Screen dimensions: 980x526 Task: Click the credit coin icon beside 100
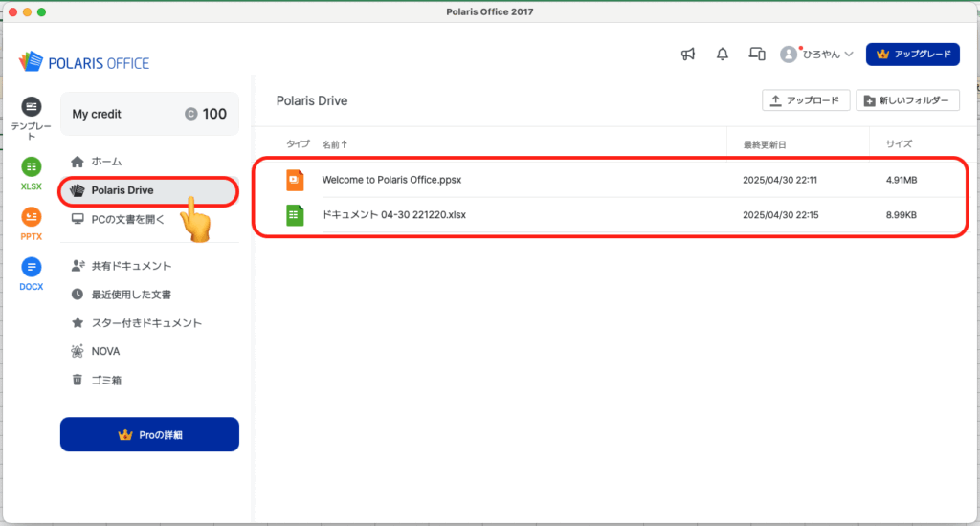[x=191, y=114]
